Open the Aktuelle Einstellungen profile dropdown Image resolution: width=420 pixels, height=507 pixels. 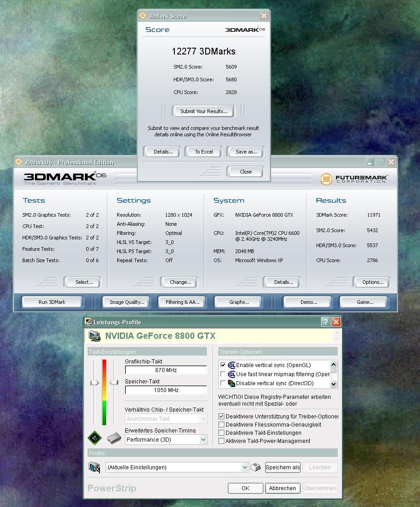click(245, 467)
